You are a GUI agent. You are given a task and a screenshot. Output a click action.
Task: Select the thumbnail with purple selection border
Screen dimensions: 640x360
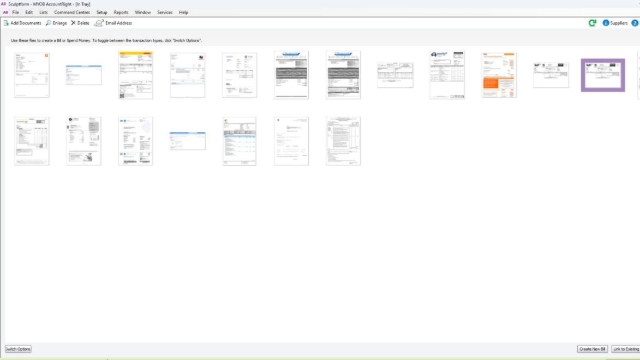pyautogui.click(x=603, y=75)
